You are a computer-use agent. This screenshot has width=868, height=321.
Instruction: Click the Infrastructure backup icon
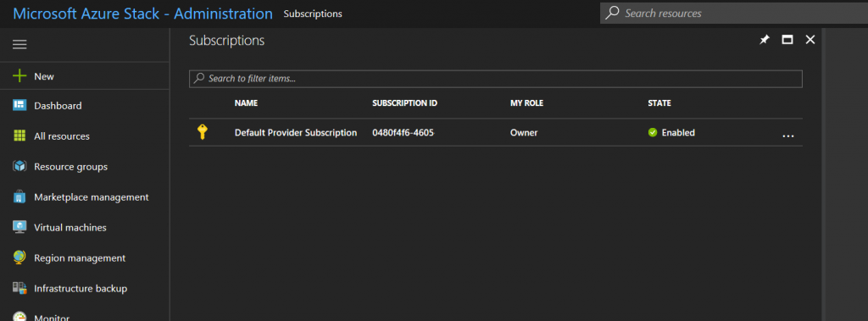(20, 288)
